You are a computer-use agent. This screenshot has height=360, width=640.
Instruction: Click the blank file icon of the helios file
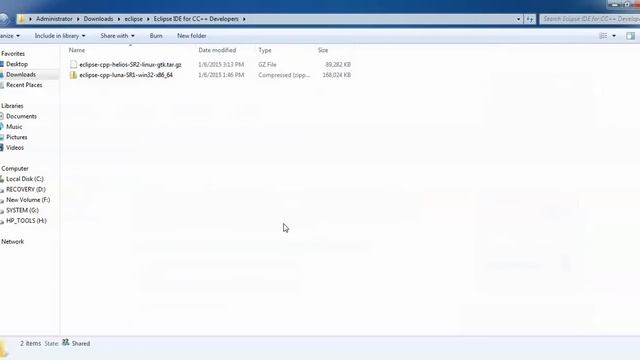73,64
